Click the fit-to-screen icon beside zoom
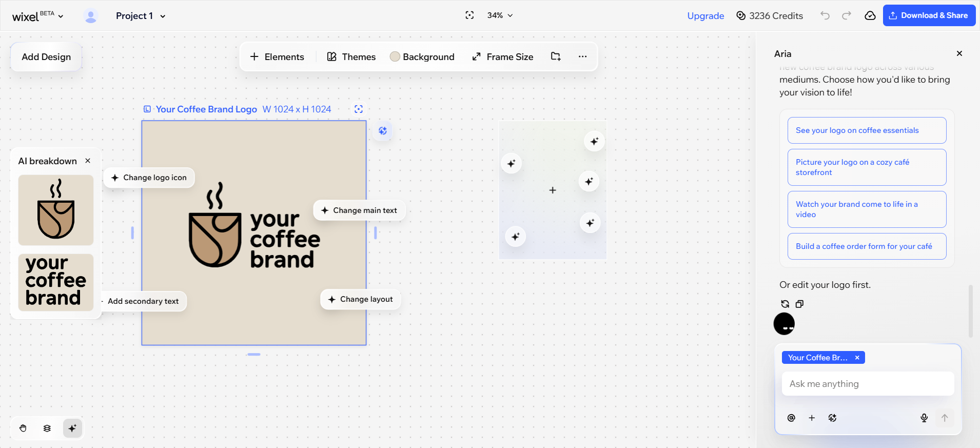 469,15
